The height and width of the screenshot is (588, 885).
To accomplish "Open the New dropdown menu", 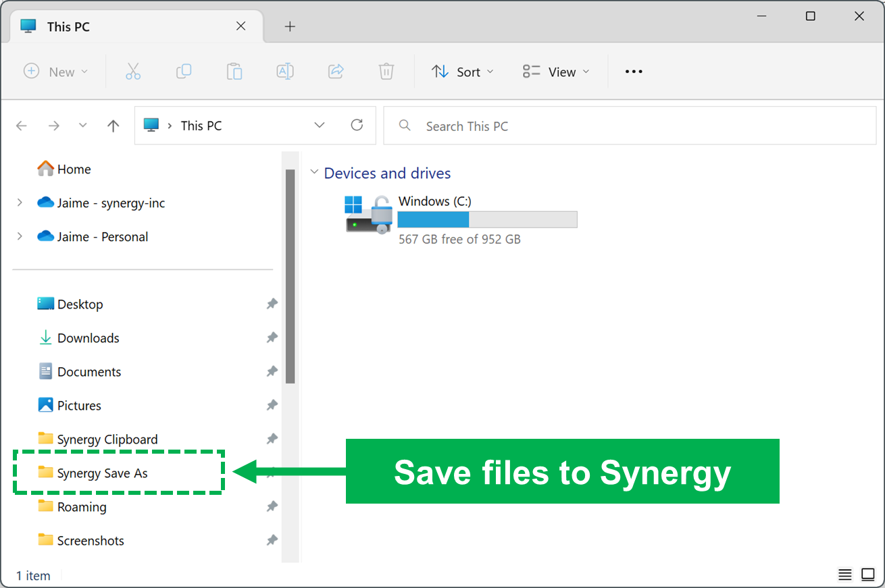I will (x=56, y=72).
